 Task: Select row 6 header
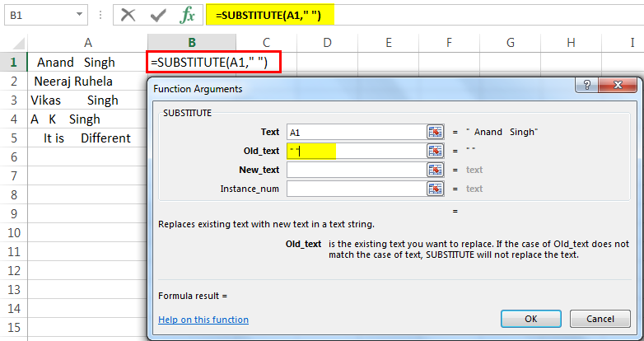click(x=13, y=156)
